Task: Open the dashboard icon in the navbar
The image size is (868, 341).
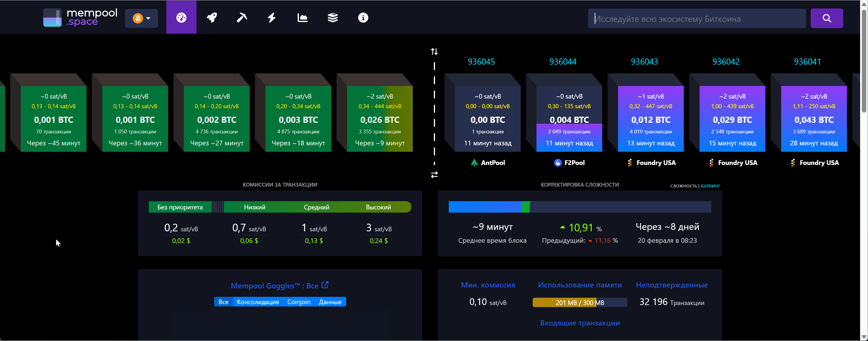Action: tap(181, 18)
